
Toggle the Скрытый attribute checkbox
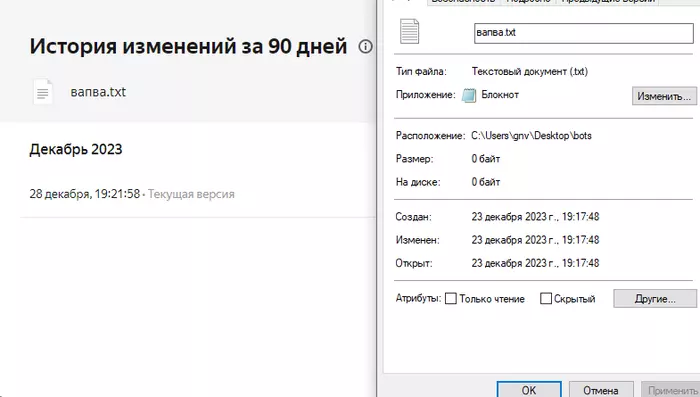(546, 299)
